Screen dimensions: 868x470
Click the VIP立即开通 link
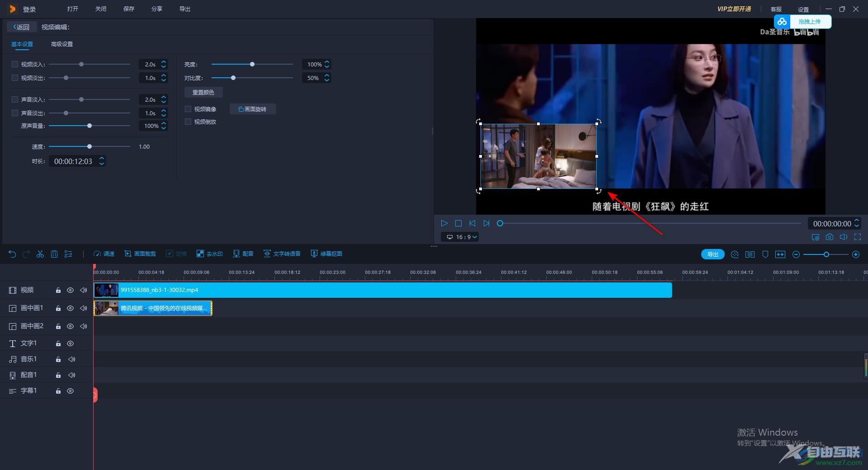pyautogui.click(x=734, y=9)
